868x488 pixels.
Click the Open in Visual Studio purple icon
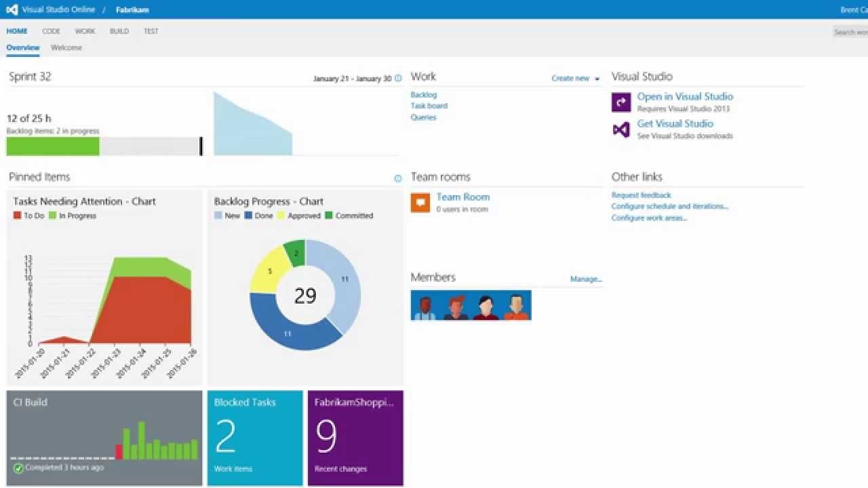(x=621, y=102)
